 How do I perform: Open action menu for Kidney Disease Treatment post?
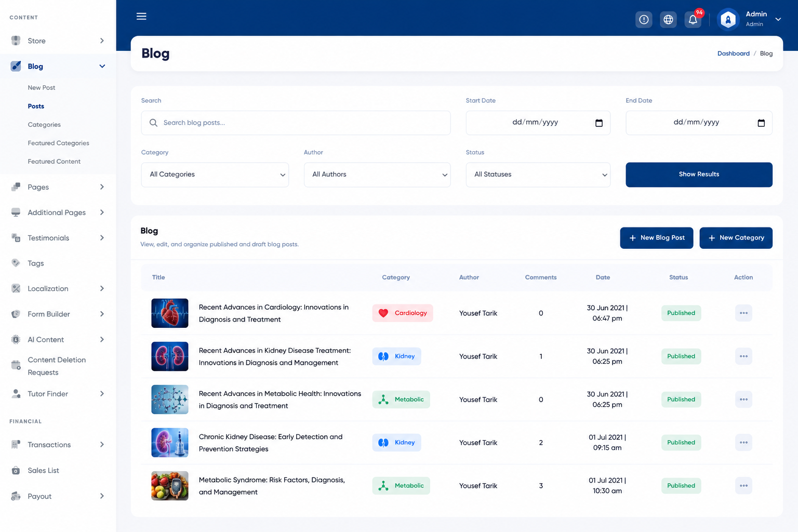743,356
